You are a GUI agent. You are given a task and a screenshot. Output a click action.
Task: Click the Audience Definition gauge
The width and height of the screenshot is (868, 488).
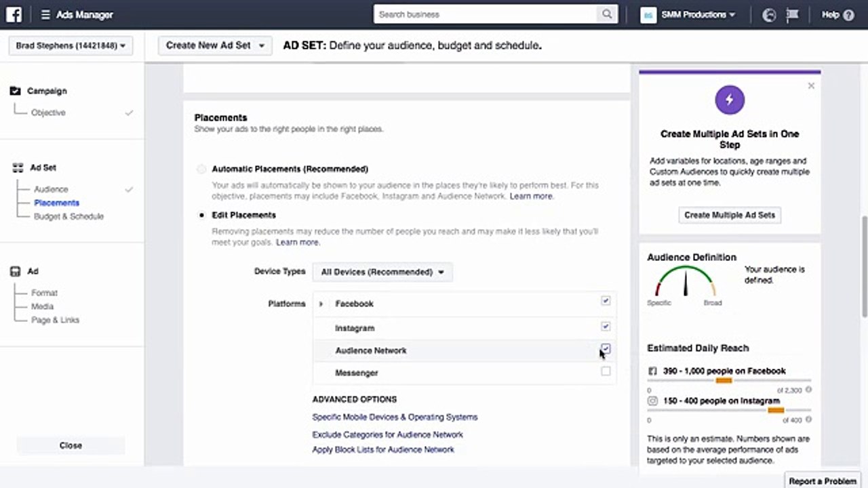(685, 281)
